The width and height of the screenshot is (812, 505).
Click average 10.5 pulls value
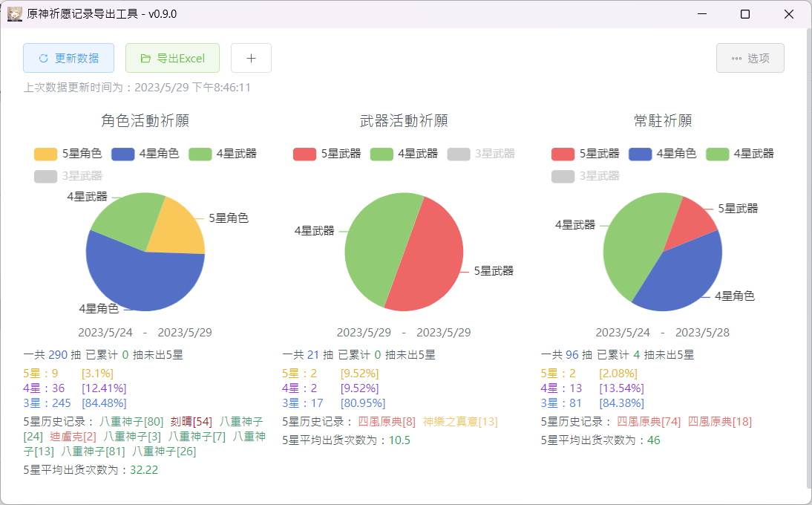(399, 441)
